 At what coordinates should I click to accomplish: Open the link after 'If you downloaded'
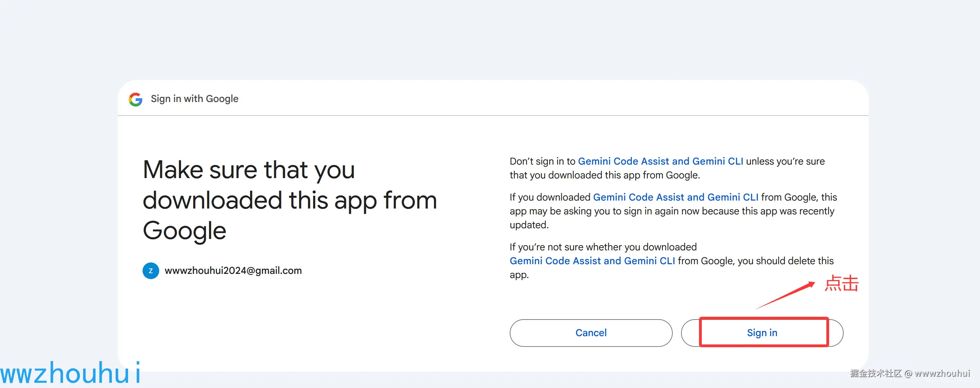675,197
